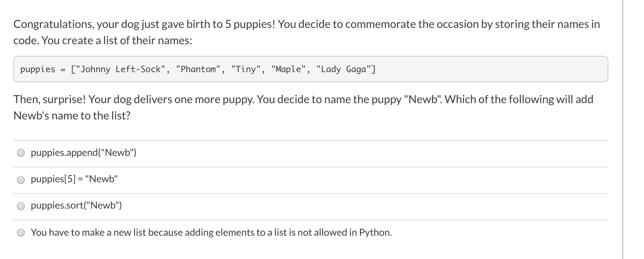
Task: Click the puppies[5] = "Newb" answer label
Action: tap(74, 179)
